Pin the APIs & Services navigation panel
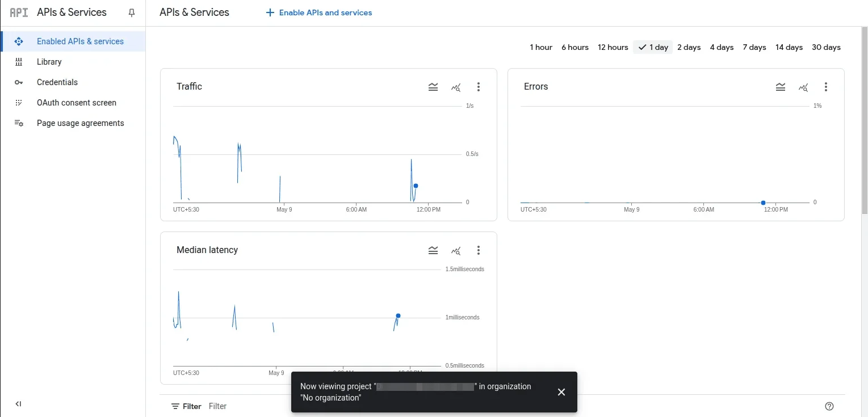Image resolution: width=868 pixels, height=417 pixels. pos(131,12)
